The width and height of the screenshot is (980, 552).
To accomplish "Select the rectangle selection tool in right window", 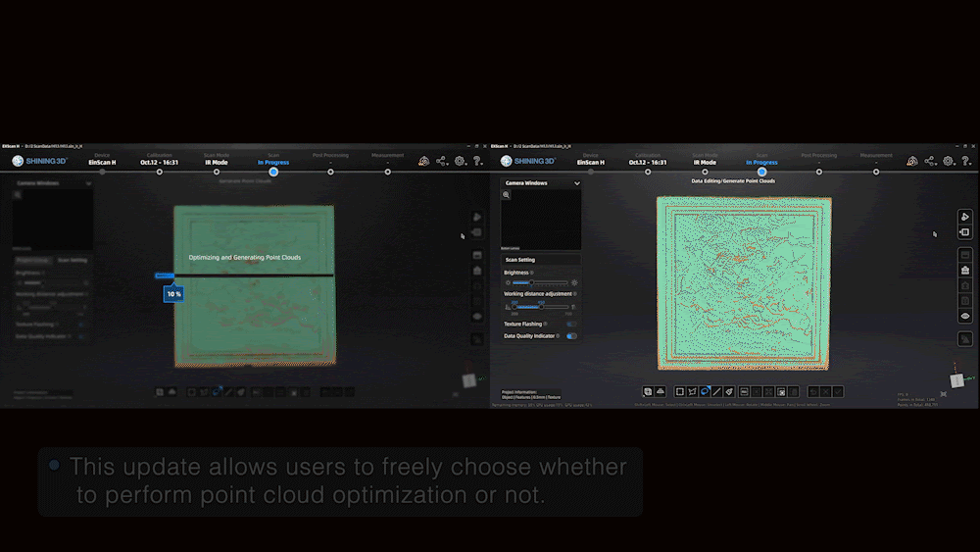I will [679, 391].
